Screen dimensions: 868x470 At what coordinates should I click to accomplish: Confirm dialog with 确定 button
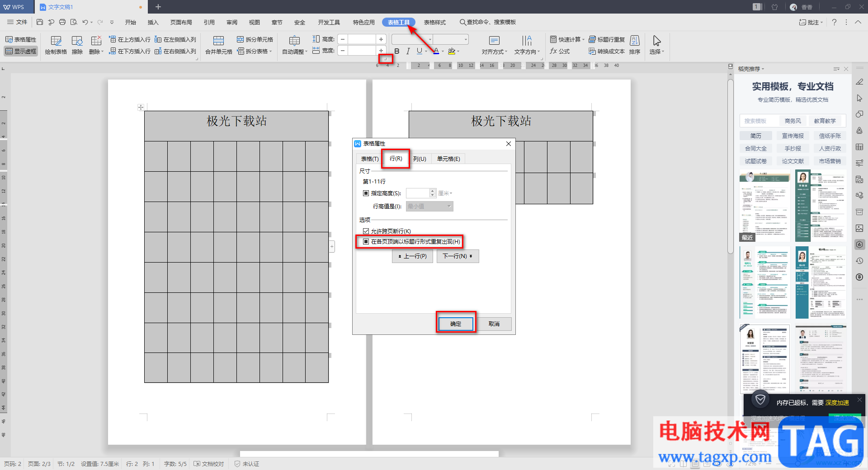(456, 324)
